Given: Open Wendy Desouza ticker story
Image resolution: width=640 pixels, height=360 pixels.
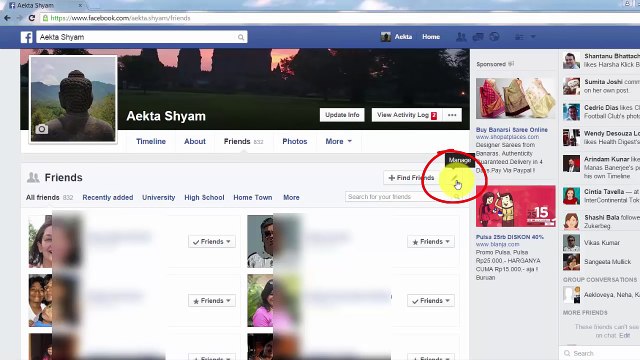Looking at the screenshot, I should pos(601,138).
